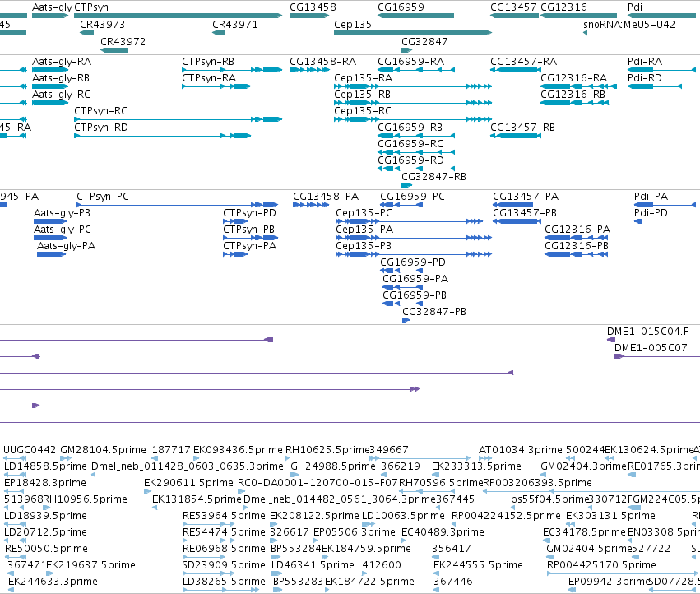700x594 pixels.
Task: Click the CG13457 gene label
Action: 513,7
